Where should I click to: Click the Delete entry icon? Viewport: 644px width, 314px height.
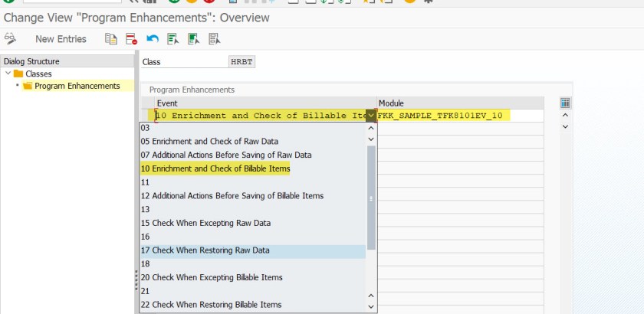pyautogui.click(x=131, y=39)
